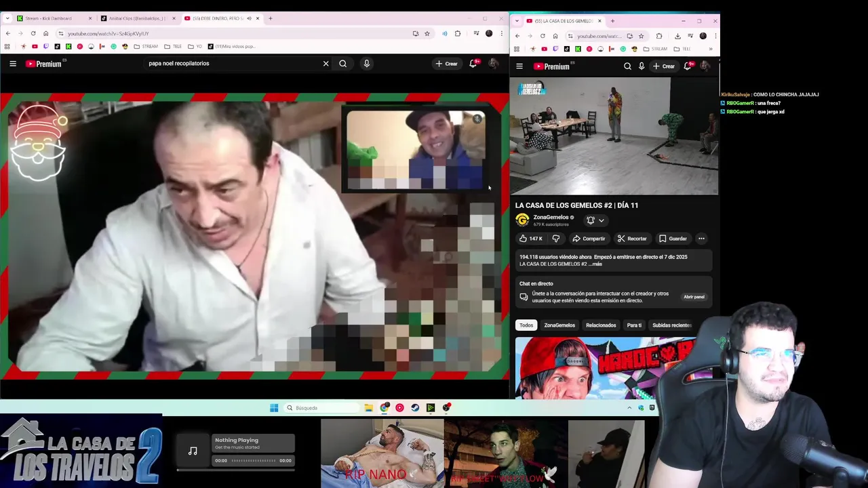
Task: Select the 'Para ti' filter chip
Action: [x=634, y=325]
